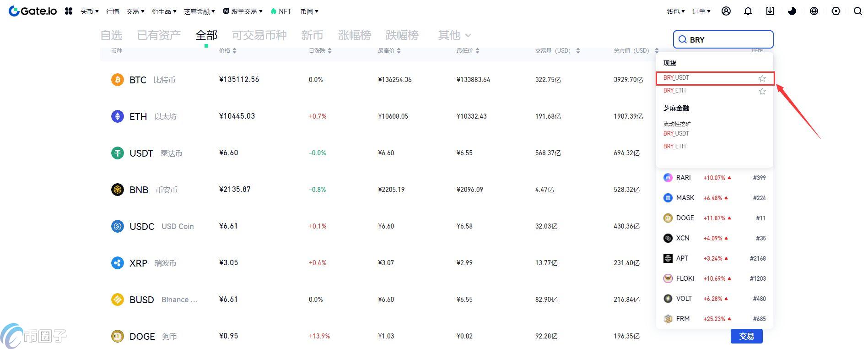Click the ETH 以太坊 row name
The height and width of the screenshot is (349, 868).
pyautogui.click(x=153, y=117)
